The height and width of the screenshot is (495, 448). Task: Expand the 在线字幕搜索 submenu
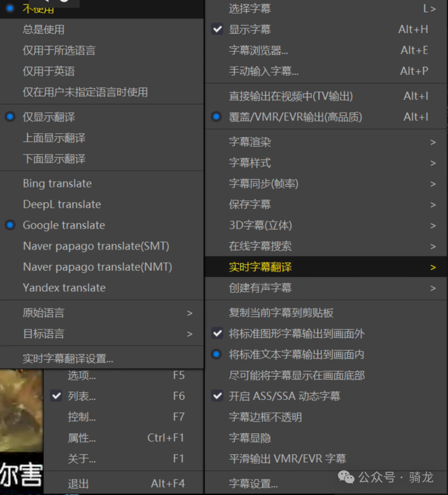tap(260, 246)
